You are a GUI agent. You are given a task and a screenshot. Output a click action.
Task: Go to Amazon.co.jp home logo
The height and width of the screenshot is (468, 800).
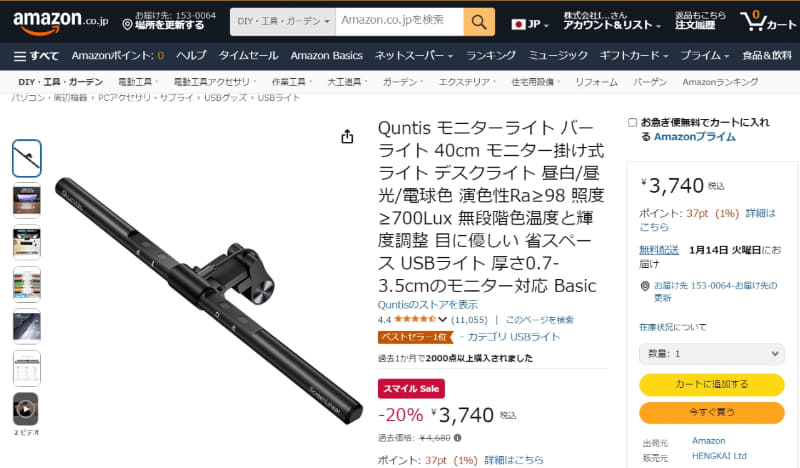(x=60, y=21)
